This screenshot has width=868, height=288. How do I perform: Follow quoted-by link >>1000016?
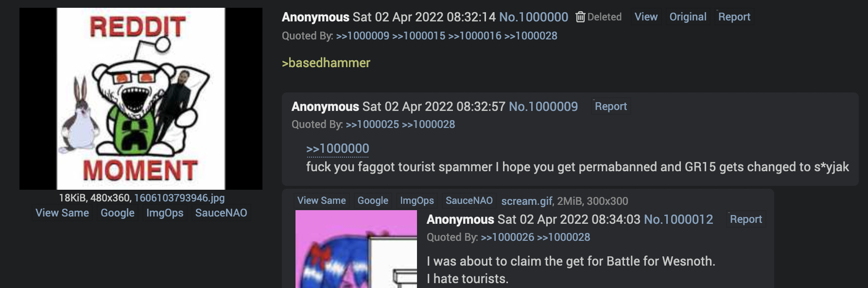point(475,36)
